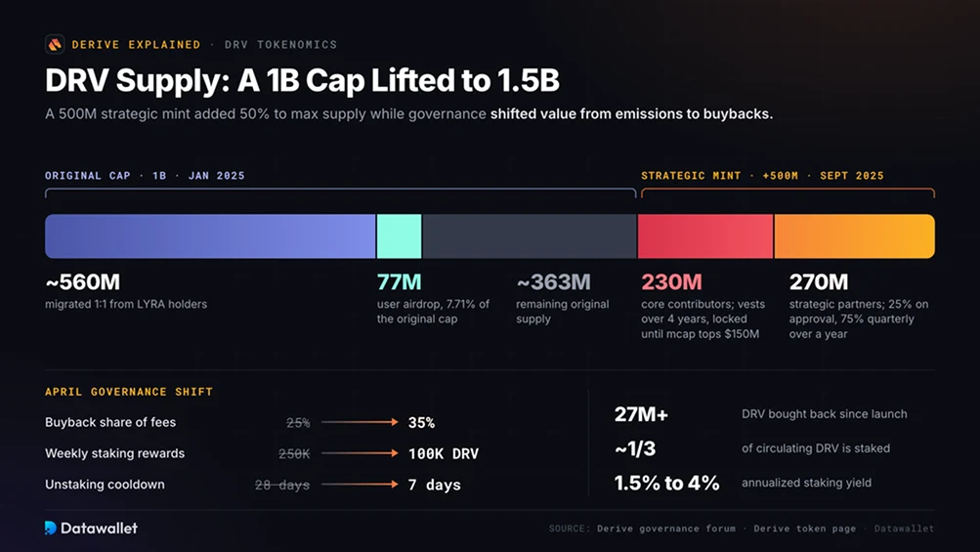Click the Derive logo icon
The width and height of the screenshot is (980, 552).
55,44
